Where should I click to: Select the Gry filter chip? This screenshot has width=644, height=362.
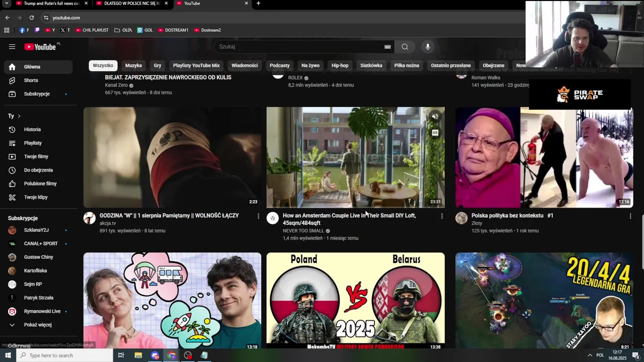157,65
